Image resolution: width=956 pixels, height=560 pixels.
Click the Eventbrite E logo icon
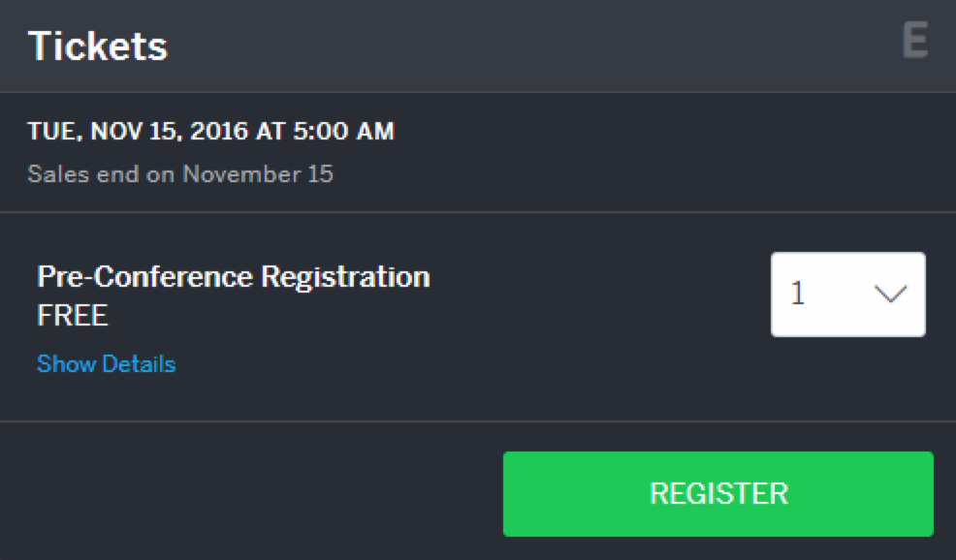tap(914, 41)
